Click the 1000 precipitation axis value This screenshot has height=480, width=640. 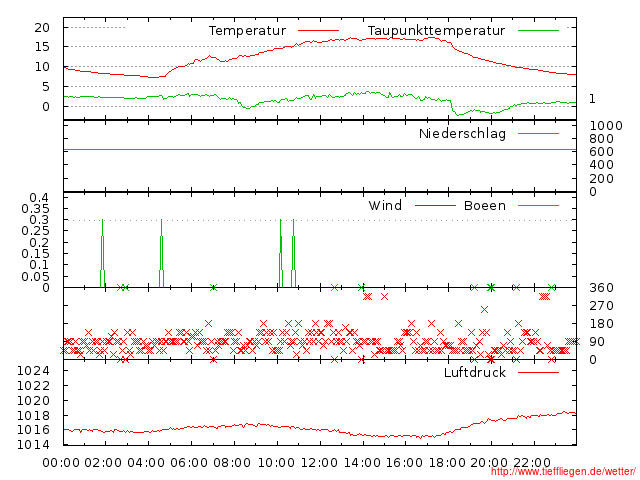(x=606, y=126)
